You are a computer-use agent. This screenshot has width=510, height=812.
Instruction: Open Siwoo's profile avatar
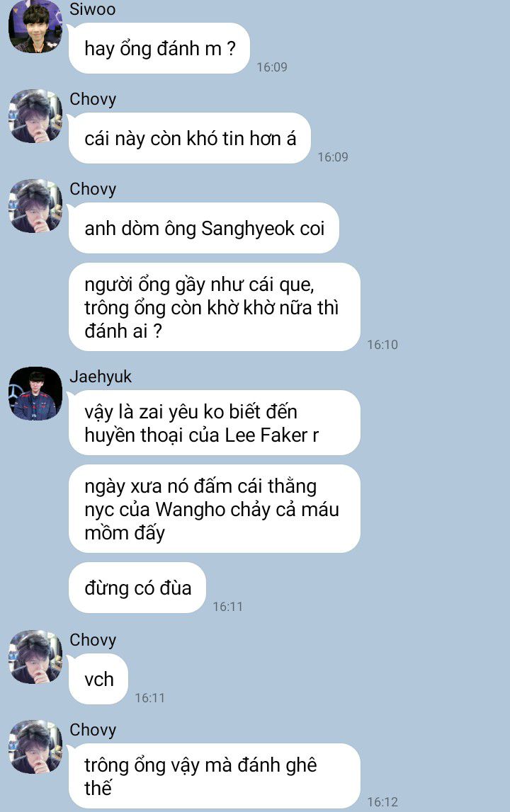pos(35,26)
